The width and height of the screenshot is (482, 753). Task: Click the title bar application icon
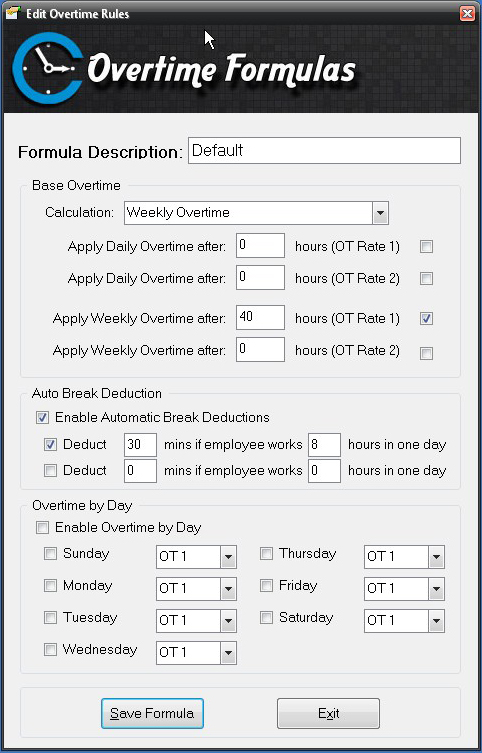point(12,13)
